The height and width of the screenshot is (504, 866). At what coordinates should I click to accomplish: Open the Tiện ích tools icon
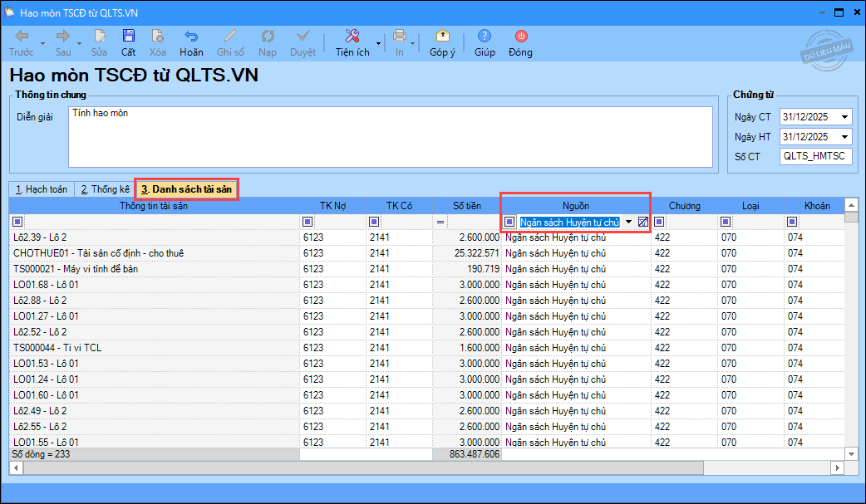[x=352, y=37]
